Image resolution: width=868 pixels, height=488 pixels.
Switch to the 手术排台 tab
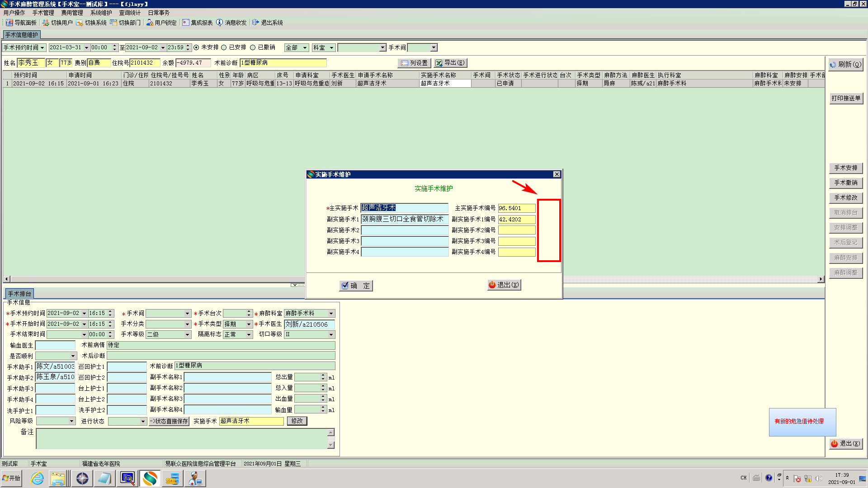point(19,294)
